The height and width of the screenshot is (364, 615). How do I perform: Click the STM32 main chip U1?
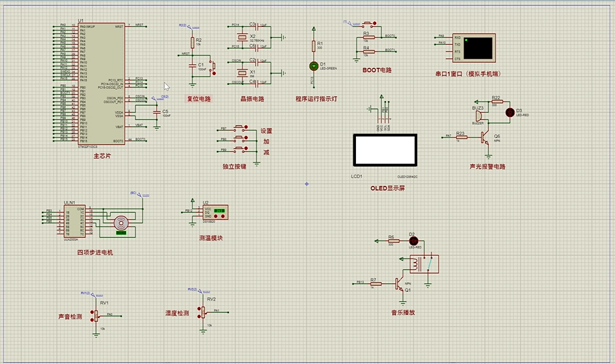[x=100, y=83]
